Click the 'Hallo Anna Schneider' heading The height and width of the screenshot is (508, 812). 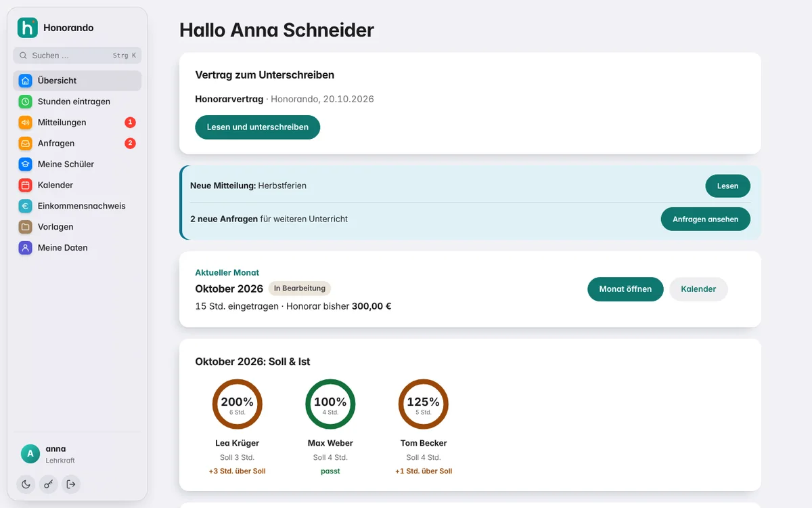pos(277,30)
